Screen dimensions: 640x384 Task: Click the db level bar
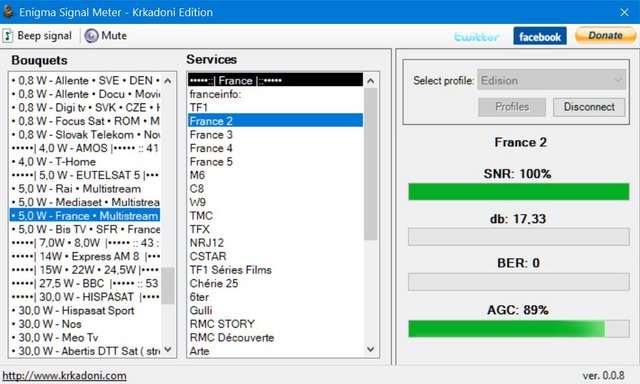518,237
